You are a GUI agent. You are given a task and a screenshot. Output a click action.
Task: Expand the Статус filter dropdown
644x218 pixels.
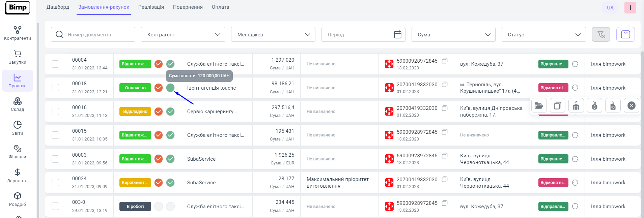point(543,34)
